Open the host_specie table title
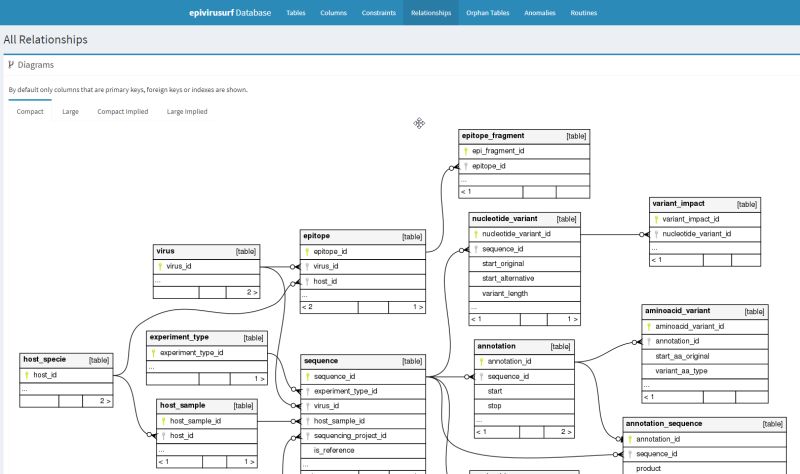The width and height of the screenshot is (800, 474). click(44, 359)
